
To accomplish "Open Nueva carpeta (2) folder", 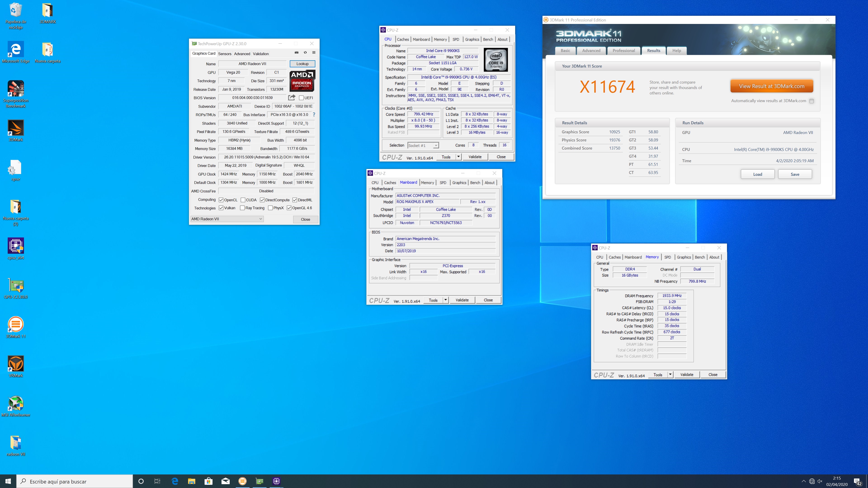I will click(x=16, y=212).
